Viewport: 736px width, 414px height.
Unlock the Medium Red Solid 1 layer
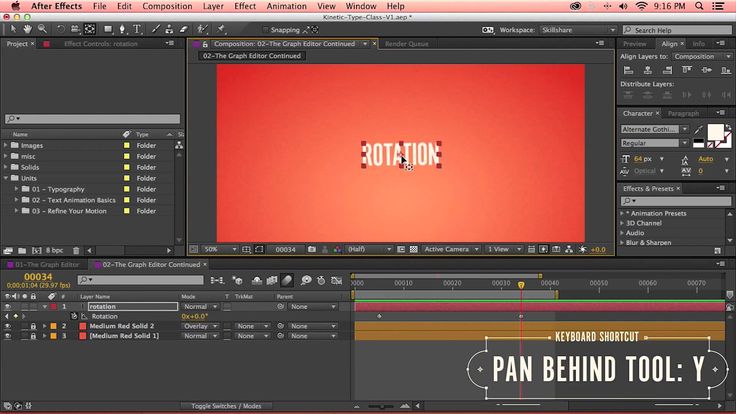point(33,336)
